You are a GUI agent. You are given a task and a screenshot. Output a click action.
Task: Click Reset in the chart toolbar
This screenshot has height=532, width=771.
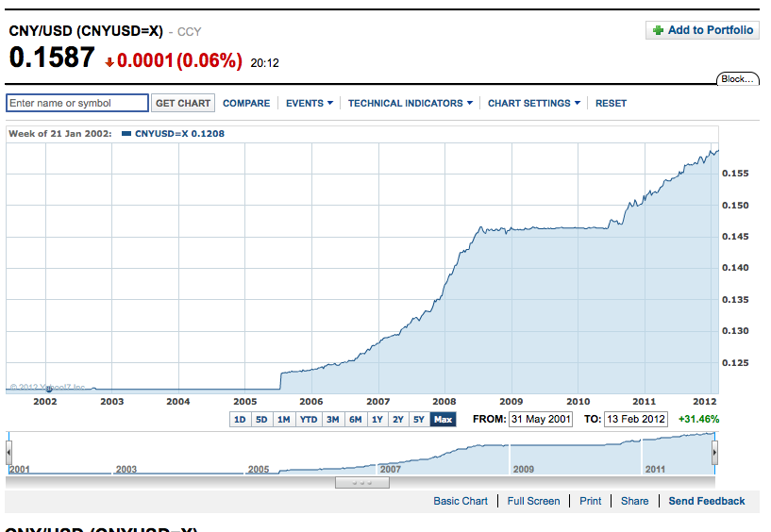(611, 103)
